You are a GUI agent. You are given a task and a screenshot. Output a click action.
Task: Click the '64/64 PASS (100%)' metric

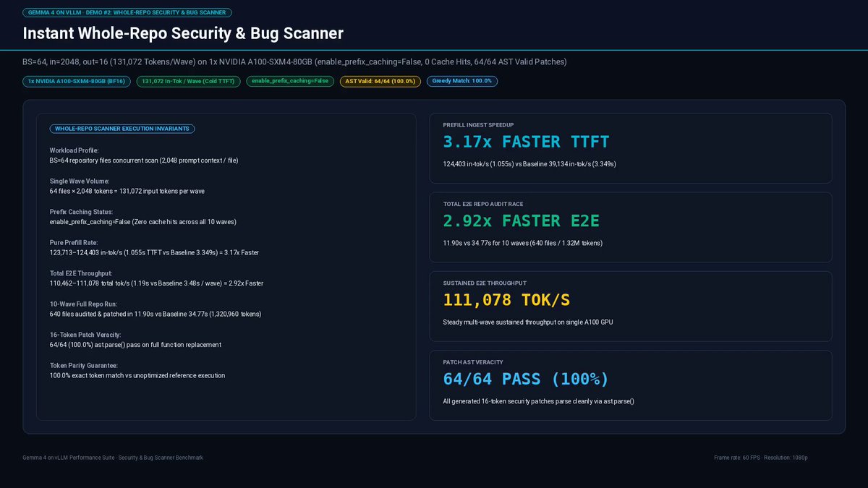(527, 378)
